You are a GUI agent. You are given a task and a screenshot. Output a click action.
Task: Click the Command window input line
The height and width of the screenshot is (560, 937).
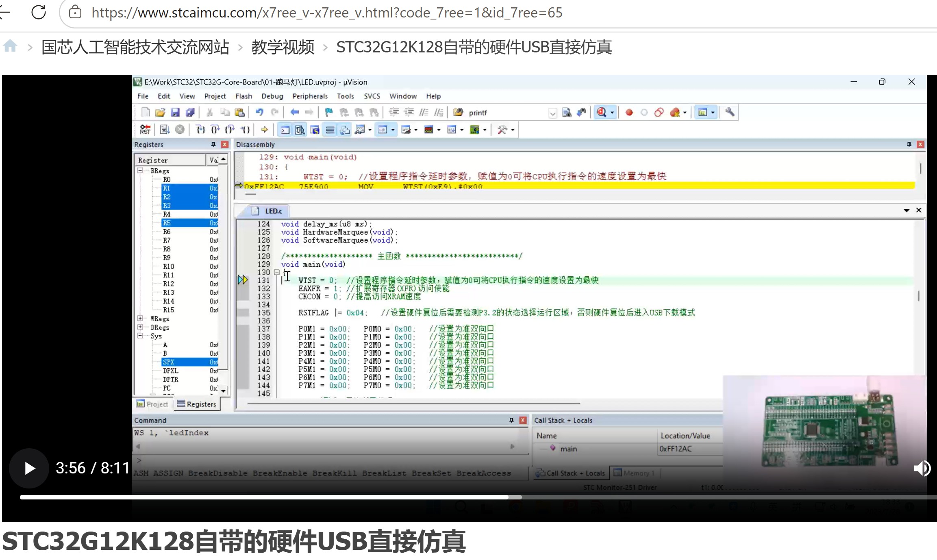pyautogui.click(x=329, y=460)
